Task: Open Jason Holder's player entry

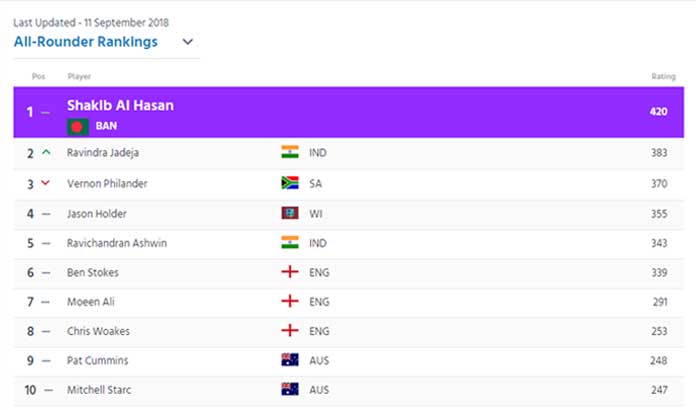Action: point(97,213)
